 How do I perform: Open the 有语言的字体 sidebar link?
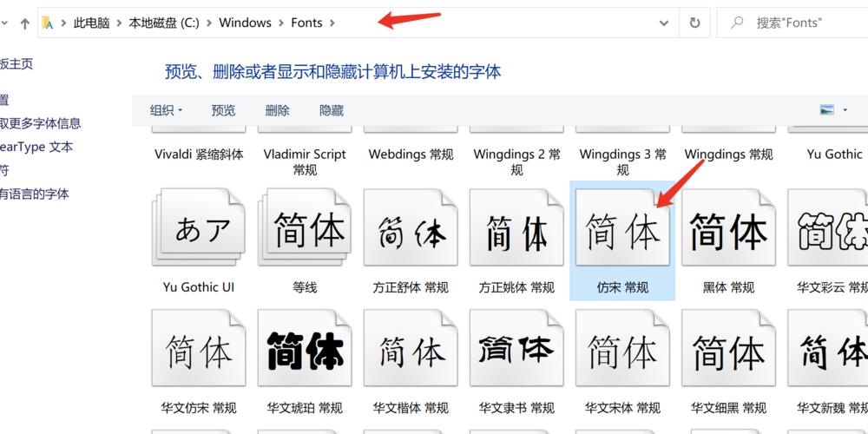click(35, 194)
